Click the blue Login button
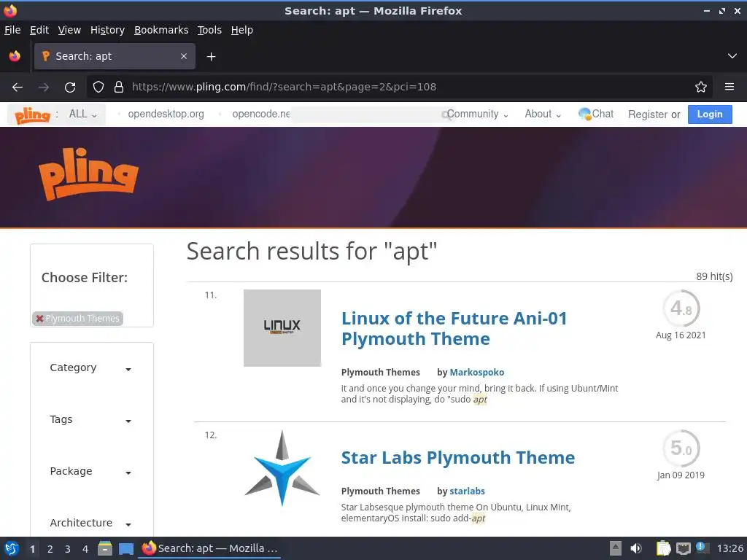Image resolution: width=747 pixels, height=560 pixels. tap(709, 114)
